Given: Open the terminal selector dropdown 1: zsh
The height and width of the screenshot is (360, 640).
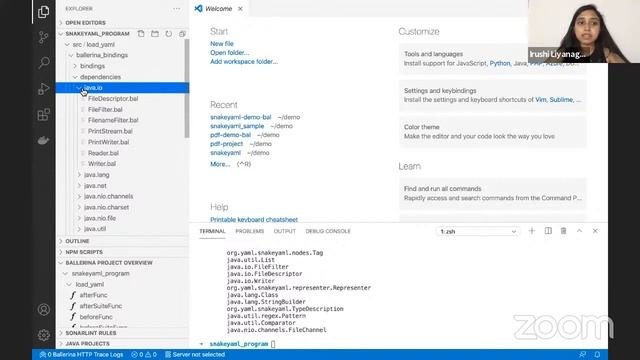Looking at the screenshot, I should click(x=478, y=231).
